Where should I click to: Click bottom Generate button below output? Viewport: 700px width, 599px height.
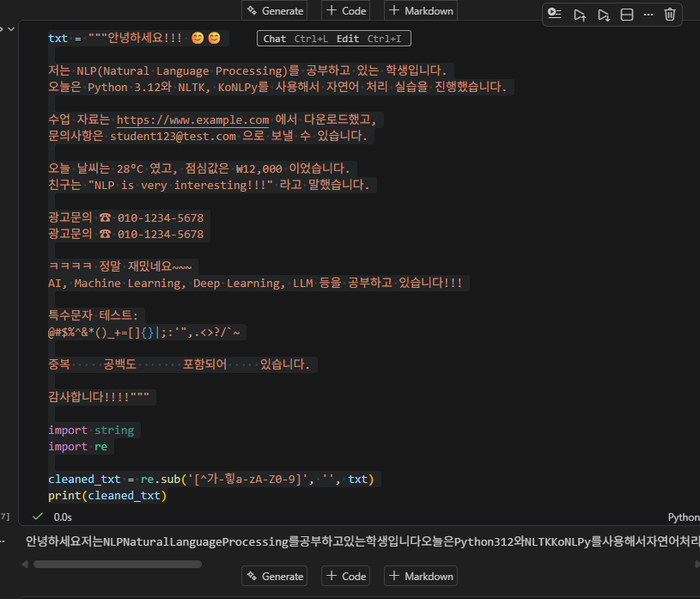[275, 576]
